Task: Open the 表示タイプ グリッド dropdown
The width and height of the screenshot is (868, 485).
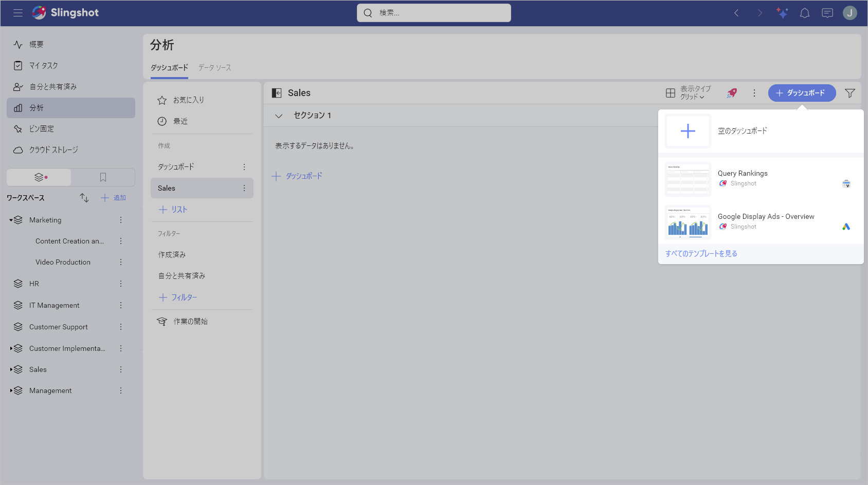Action: (688, 93)
